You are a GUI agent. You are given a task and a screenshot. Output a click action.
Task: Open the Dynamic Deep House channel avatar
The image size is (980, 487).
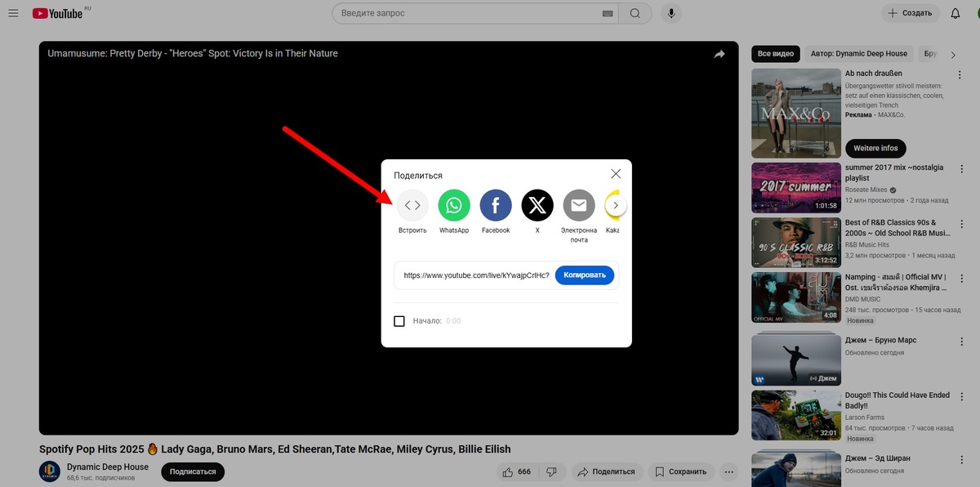point(49,471)
